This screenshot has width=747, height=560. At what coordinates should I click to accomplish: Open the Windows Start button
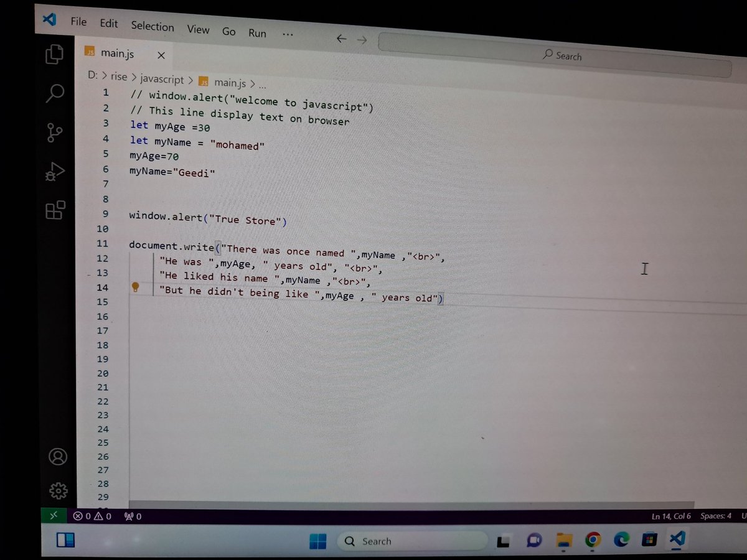pyautogui.click(x=317, y=541)
